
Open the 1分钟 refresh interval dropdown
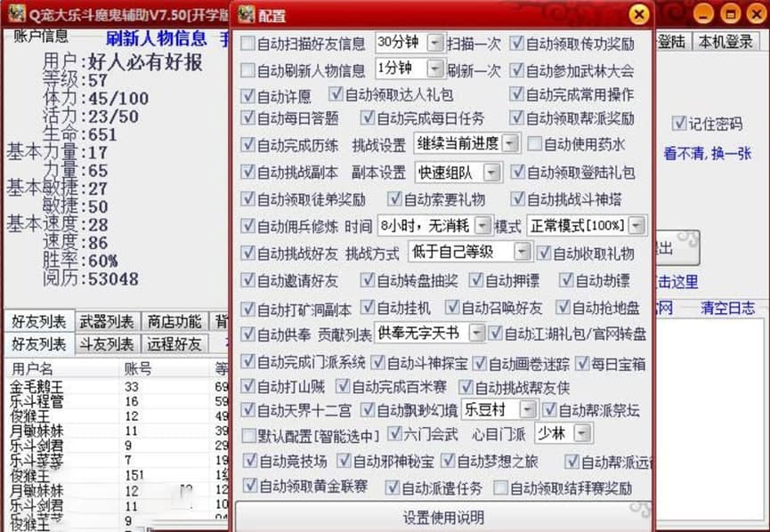click(x=434, y=69)
